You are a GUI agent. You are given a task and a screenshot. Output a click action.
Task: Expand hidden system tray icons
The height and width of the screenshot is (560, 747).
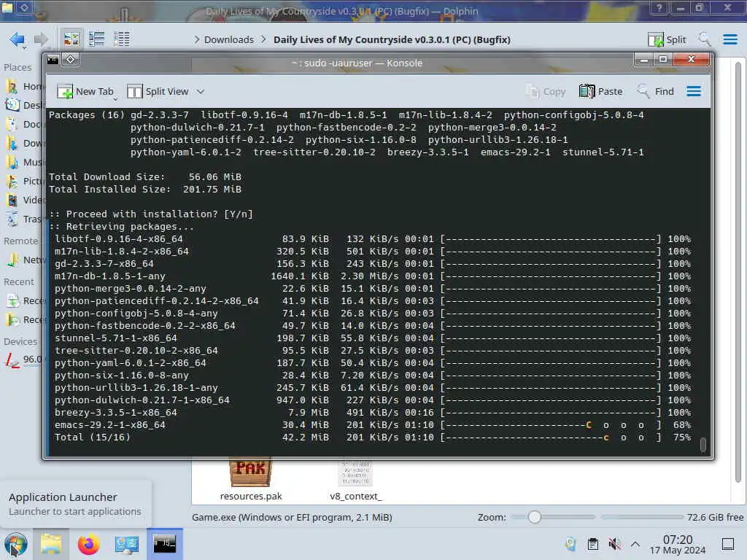click(635, 544)
